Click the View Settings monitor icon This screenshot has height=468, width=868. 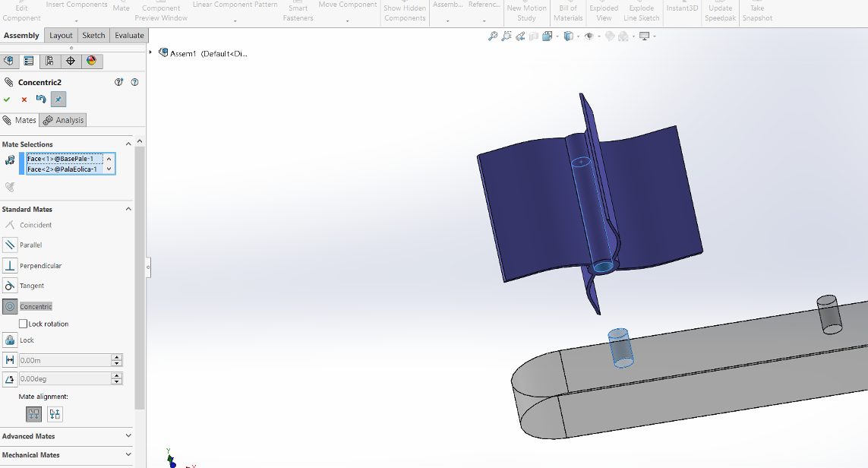(645, 36)
